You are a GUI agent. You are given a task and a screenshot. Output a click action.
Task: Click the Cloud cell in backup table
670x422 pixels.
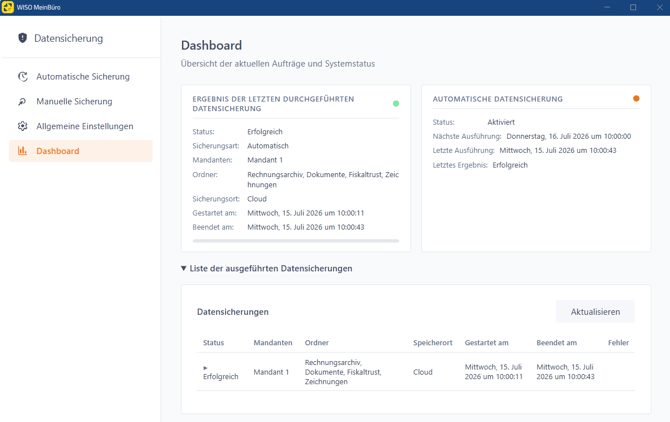click(423, 372)
